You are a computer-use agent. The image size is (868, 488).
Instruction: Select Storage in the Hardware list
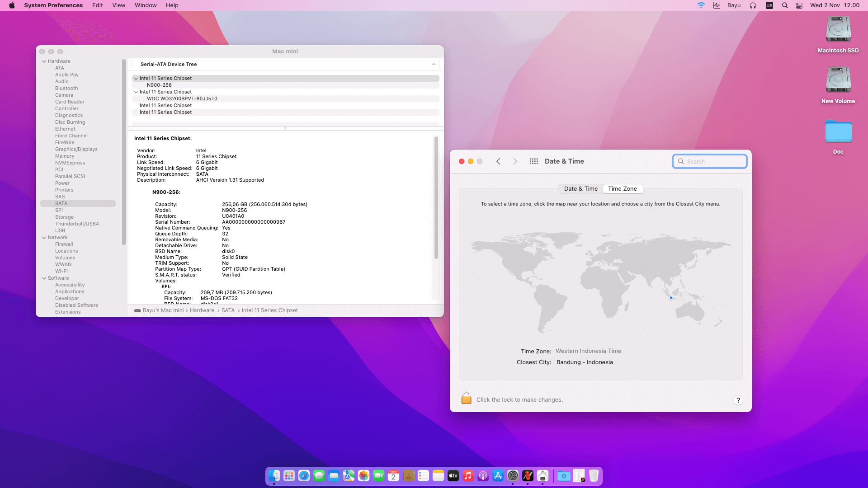coord(64,217)
